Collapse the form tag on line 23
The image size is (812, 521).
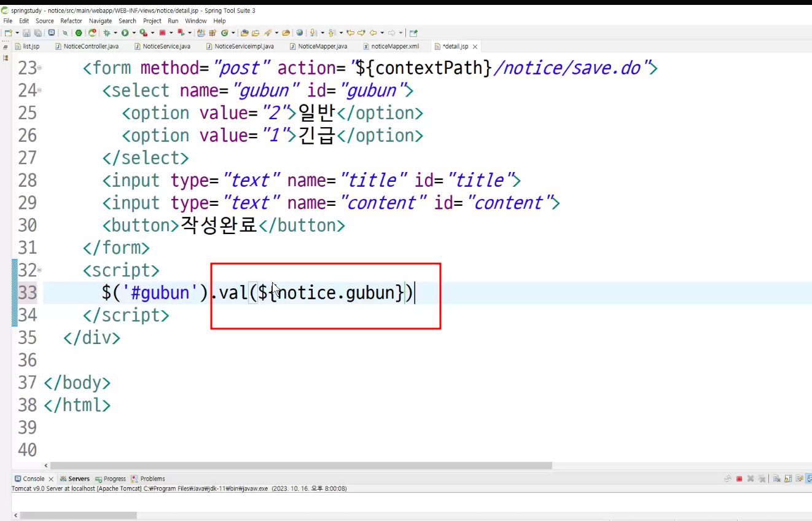(40, 68)
